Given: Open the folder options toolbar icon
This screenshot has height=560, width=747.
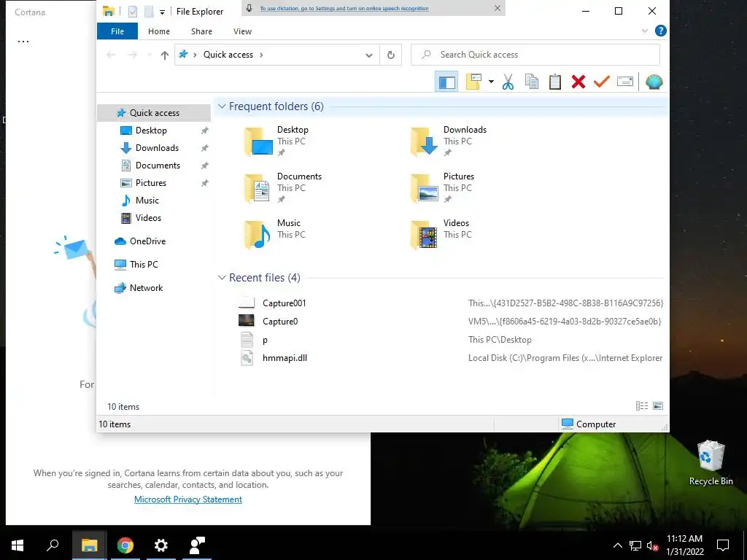Looking at the screenshot, I should point(473,82).
